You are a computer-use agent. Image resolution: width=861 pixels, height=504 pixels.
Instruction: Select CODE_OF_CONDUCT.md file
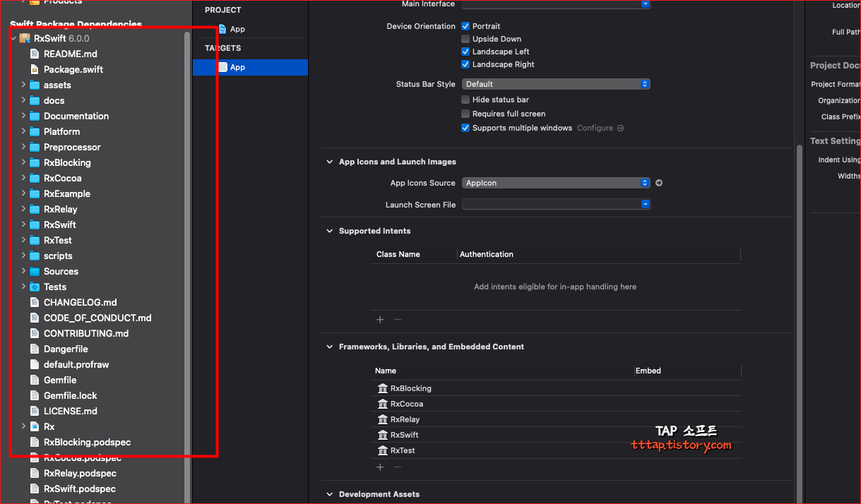click(97, 318)
